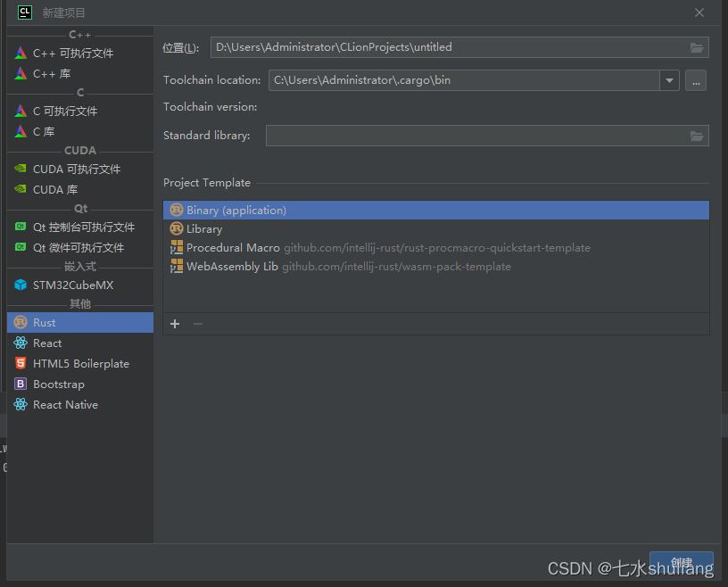Viewport: 728px width, 587px height.
Task: Focus the Standard library path field
Action: click(x=487, y=136)
